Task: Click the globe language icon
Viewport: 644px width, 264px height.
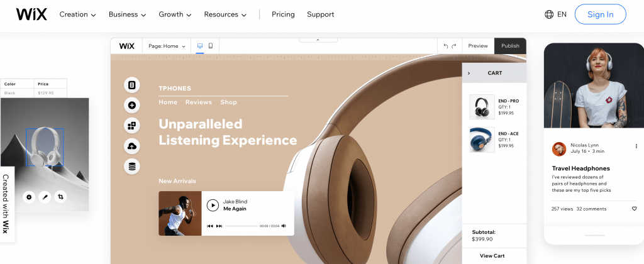Action: pyautogui.click(x=548, y=14)
